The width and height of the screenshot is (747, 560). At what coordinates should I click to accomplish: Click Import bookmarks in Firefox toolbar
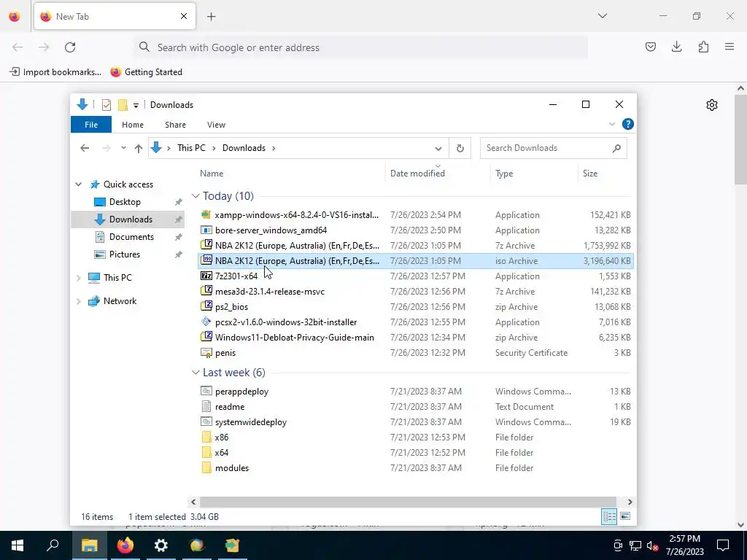[x=55, y=72]
